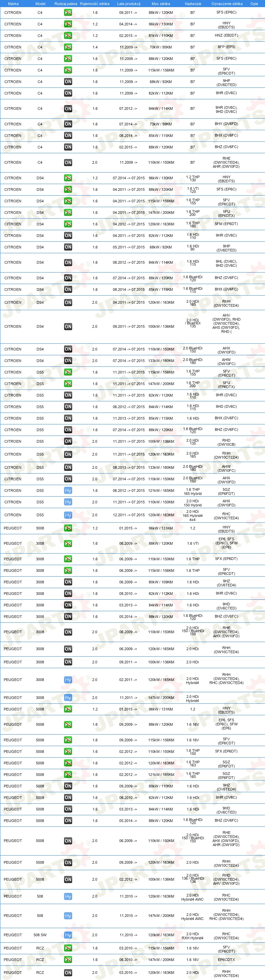Viewport: 265px width, 980px height.
Task: Click petrol icon in Peugeot 3008 1.2 row
Action: pos(68,528)
